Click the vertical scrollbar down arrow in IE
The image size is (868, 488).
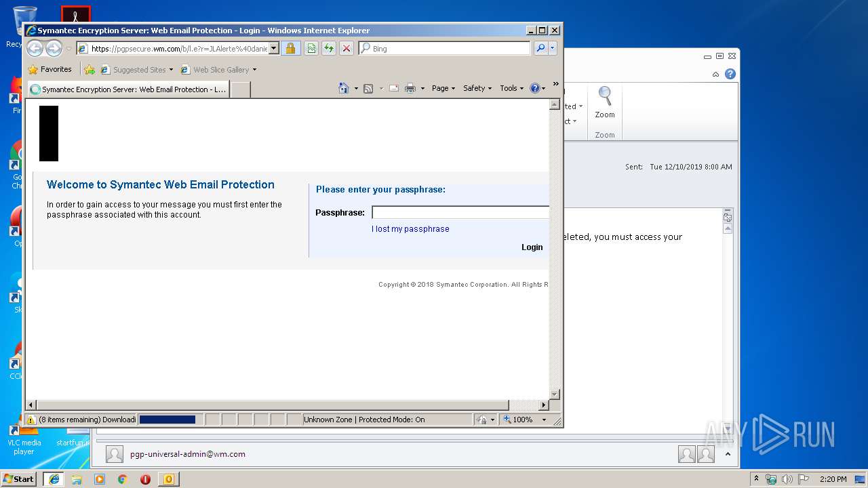(554, 394)
